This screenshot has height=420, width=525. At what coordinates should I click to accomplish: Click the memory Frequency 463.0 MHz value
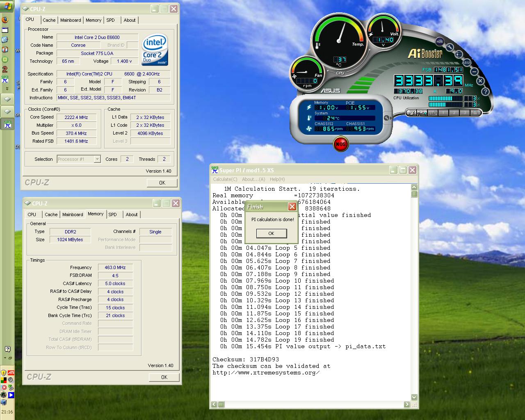point(115,267)
